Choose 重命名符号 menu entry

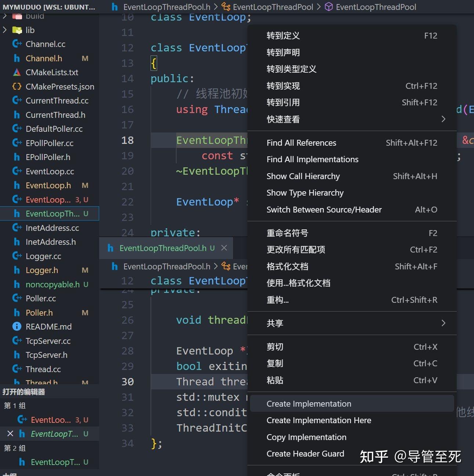click(352, 233)
